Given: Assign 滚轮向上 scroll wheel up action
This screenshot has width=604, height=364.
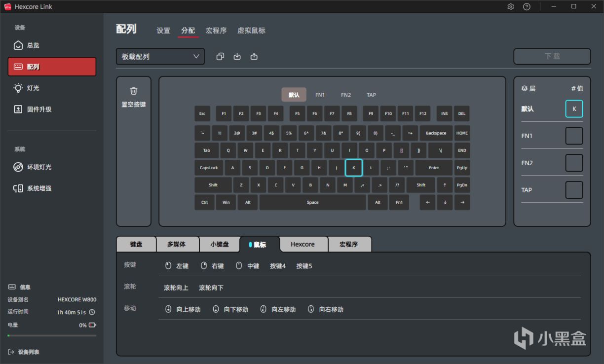Looking at the screenshot, I should pos(176,287).
